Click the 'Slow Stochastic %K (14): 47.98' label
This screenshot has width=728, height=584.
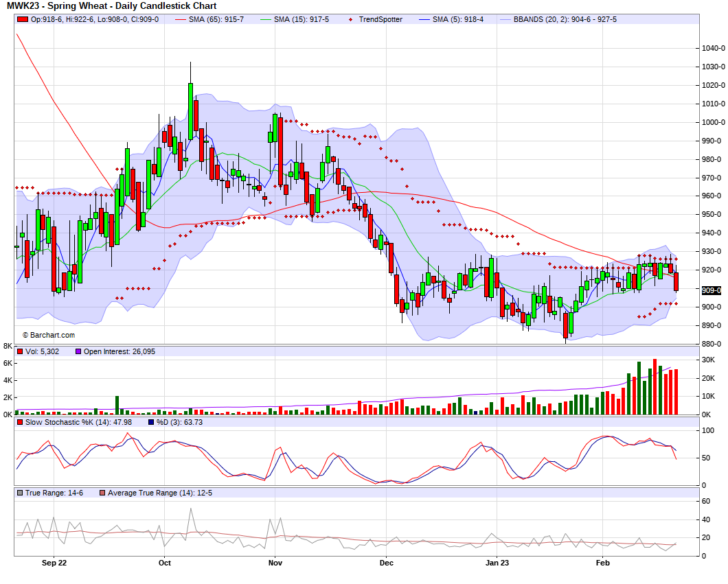click(78, 422)
